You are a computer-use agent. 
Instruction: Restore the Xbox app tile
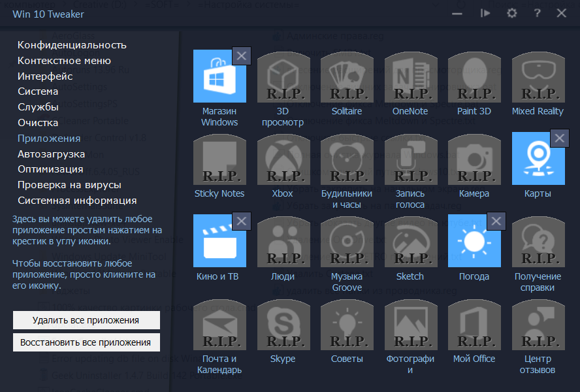click(283, 159)
